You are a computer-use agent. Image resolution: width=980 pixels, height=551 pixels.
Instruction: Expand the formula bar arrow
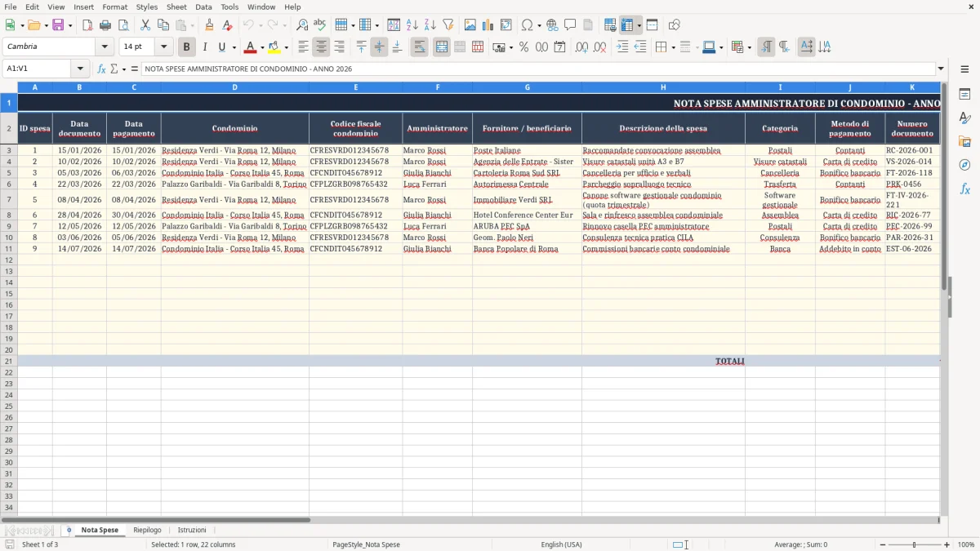(941, 69)
